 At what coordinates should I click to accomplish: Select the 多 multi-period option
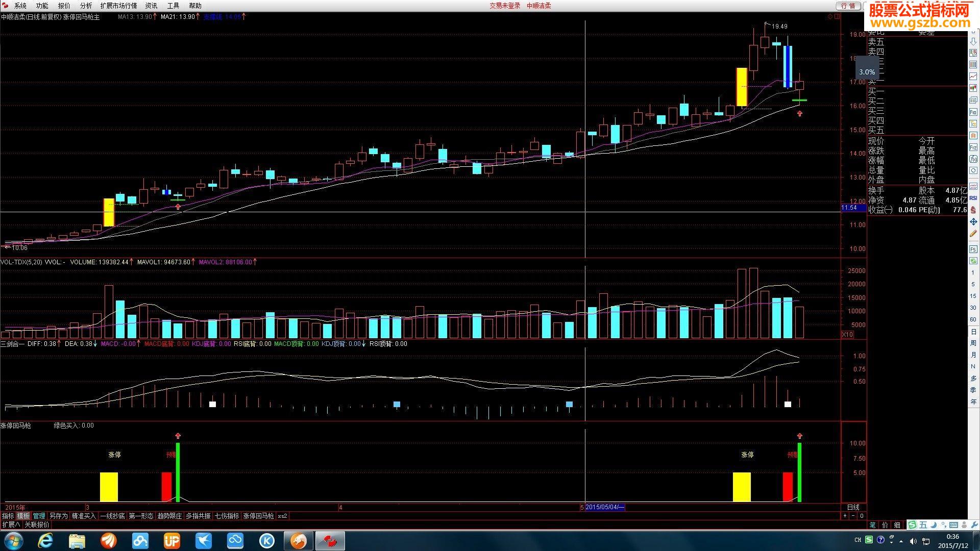click(973, 379)
